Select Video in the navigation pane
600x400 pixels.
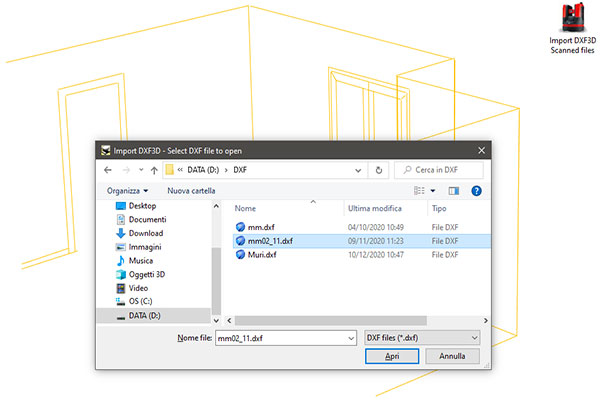[x=138, y=288]
